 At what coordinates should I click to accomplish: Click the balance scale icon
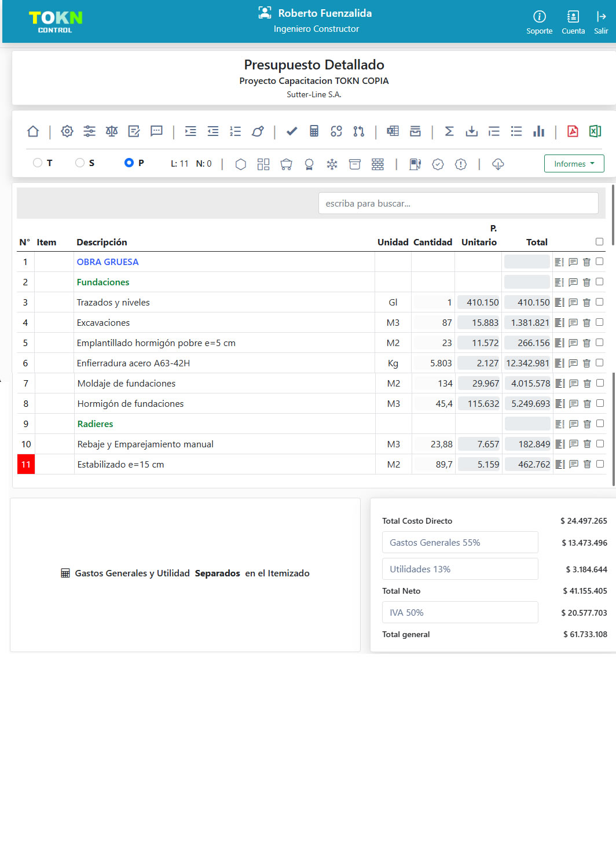pyautogui.click(x=112, y=131)
